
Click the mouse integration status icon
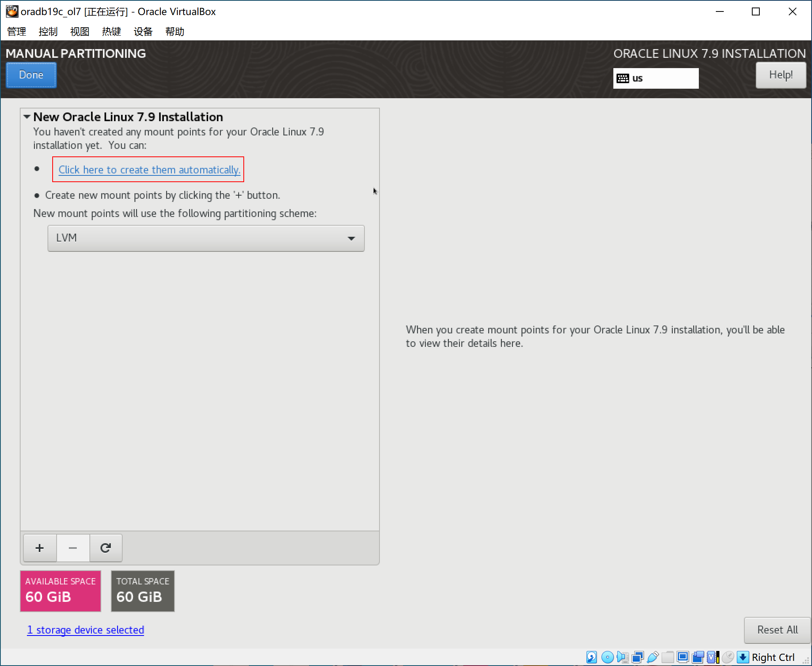pyautogui.click(x=728, y=657)
